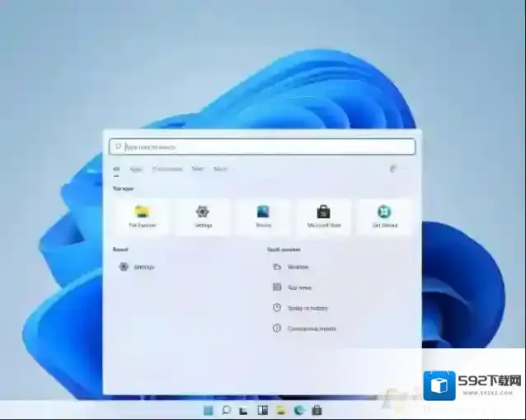The image size is (526, 420).
Task: Launch Settings tile in Top apps
Action: click(x=203, y=217)
